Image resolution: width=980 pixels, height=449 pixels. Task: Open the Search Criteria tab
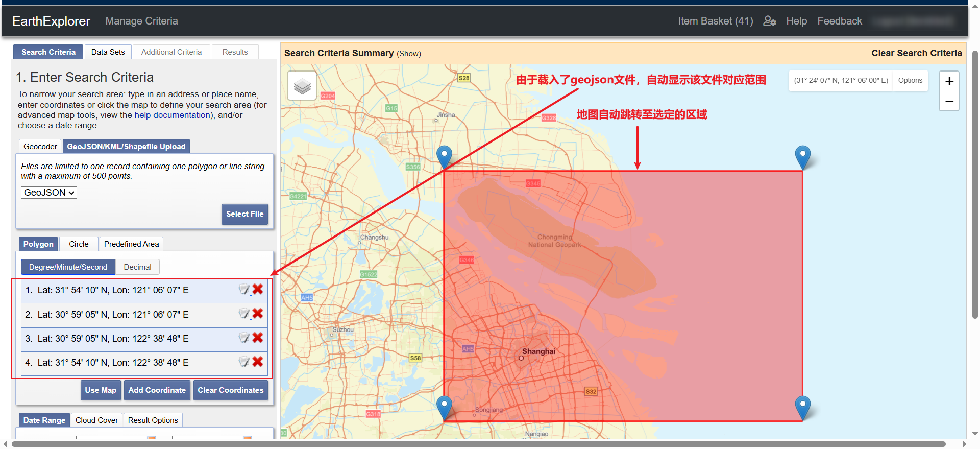click(48, 52)
